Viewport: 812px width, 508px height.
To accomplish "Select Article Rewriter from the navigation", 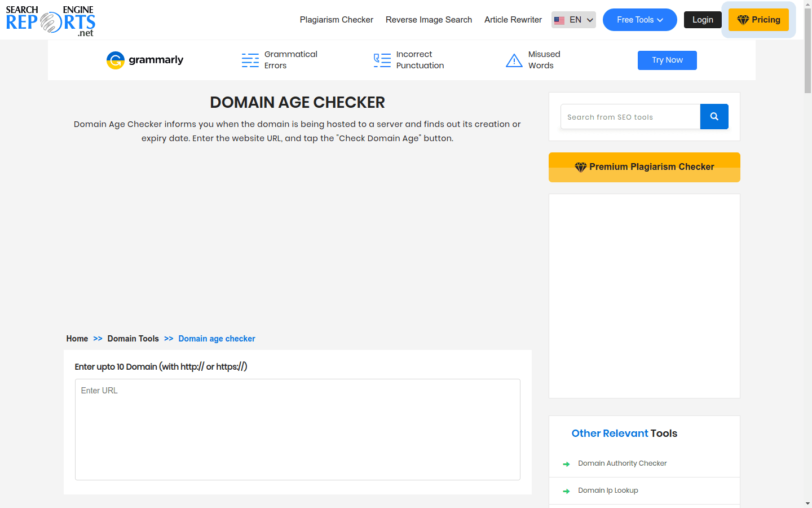I will 513,19.
